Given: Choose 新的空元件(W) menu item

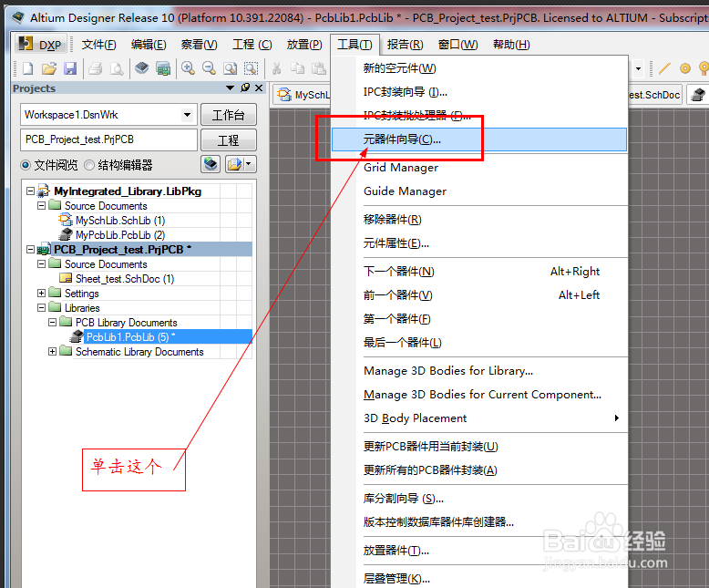Looking at the screenshot, I should click(x=479, y=68).
